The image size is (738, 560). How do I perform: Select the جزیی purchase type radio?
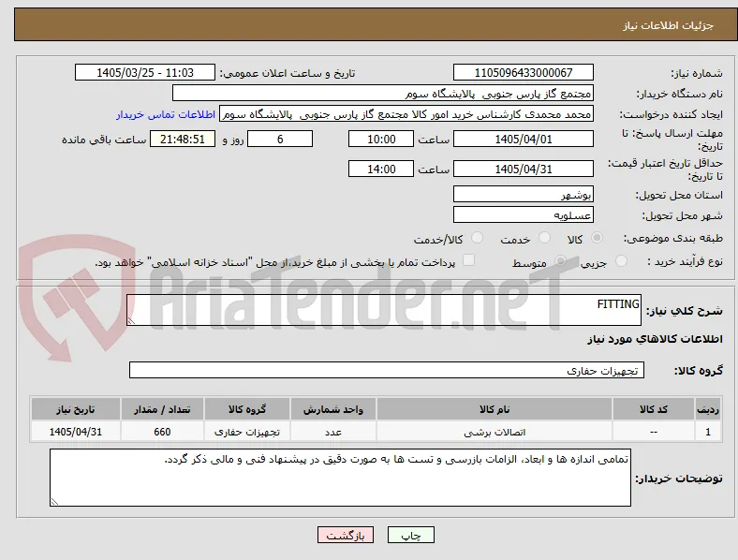pos(621,261)
